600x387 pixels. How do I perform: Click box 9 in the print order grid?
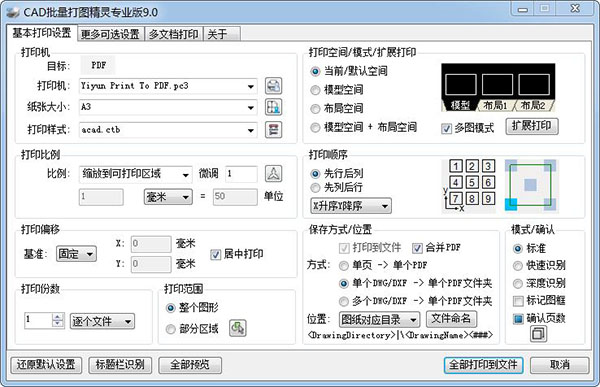(x=488, y=199)
